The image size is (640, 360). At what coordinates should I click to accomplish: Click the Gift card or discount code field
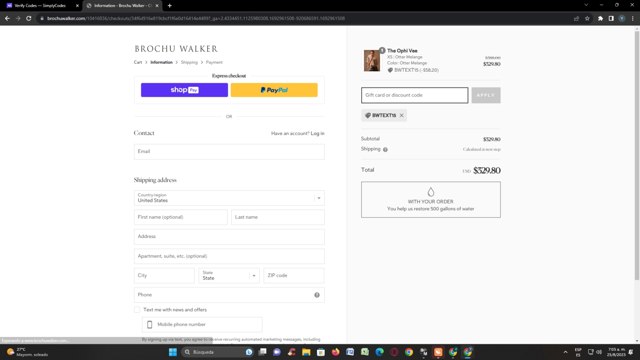pyautogui.click(x=414, y=95)
